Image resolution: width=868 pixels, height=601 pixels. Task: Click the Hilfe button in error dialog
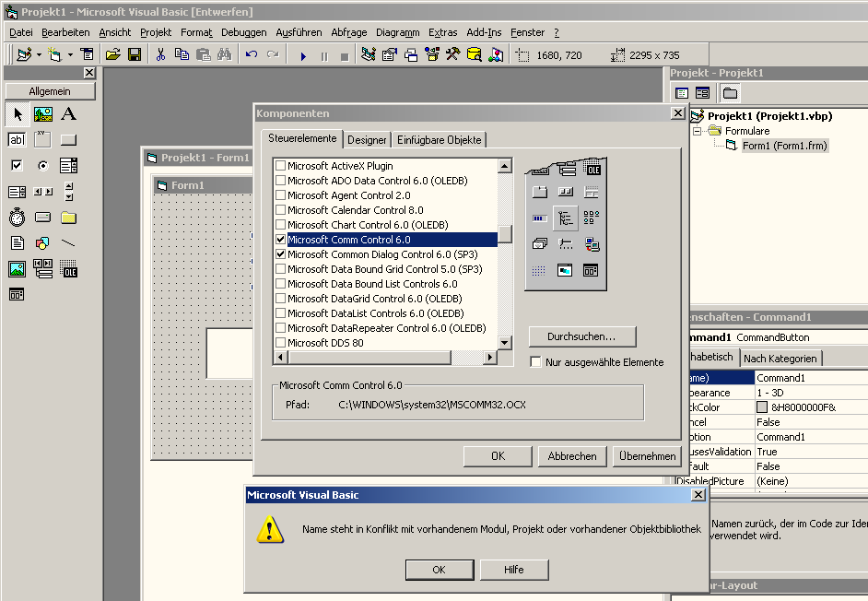pyautogui.click(x=513, y=570)
